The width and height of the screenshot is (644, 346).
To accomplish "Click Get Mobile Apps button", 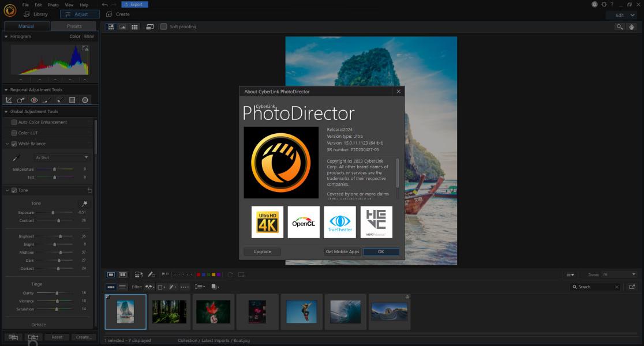I will click(342, 251).
